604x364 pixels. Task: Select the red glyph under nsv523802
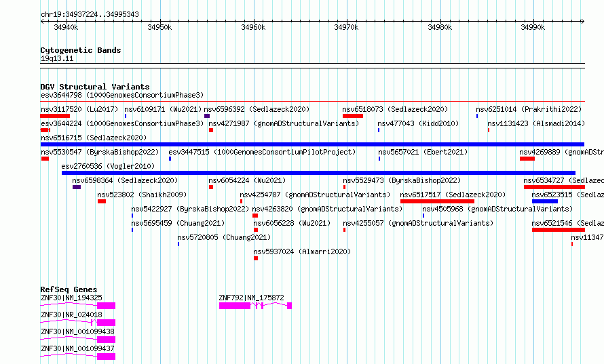102,201
